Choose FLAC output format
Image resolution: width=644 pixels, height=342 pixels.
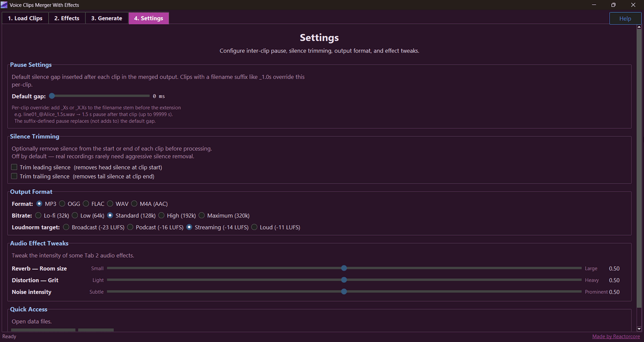[86, 204]
